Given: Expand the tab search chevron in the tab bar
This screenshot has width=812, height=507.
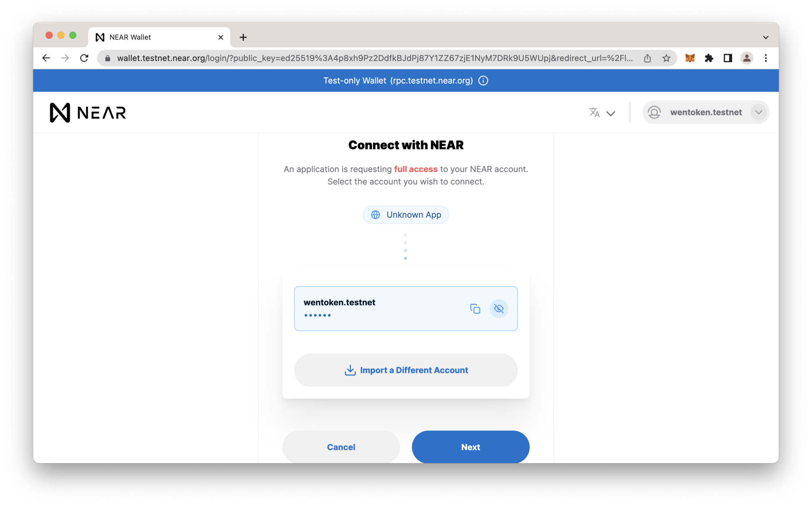Looking at the screenshot, I should pyautogui.click(x=766, y=37).
